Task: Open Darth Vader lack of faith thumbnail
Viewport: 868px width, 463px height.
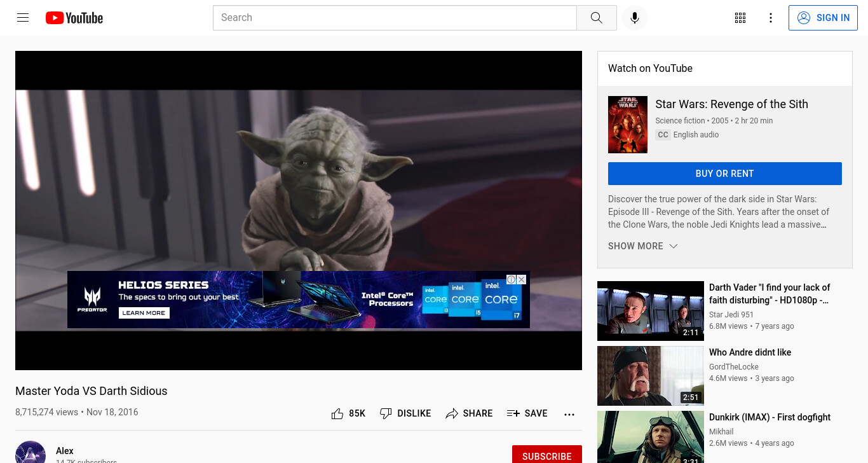Action: 651,311
